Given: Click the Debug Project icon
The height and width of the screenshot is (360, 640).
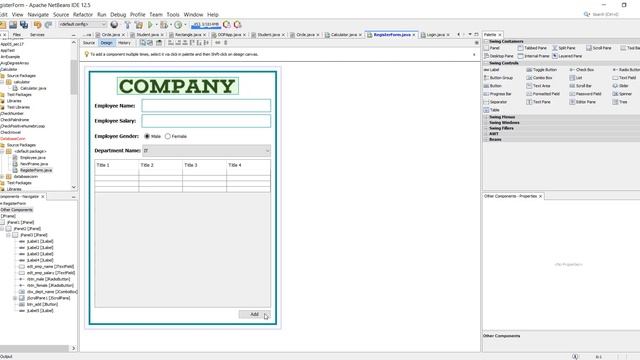Looking at the screenshot, I should [164, 25].
